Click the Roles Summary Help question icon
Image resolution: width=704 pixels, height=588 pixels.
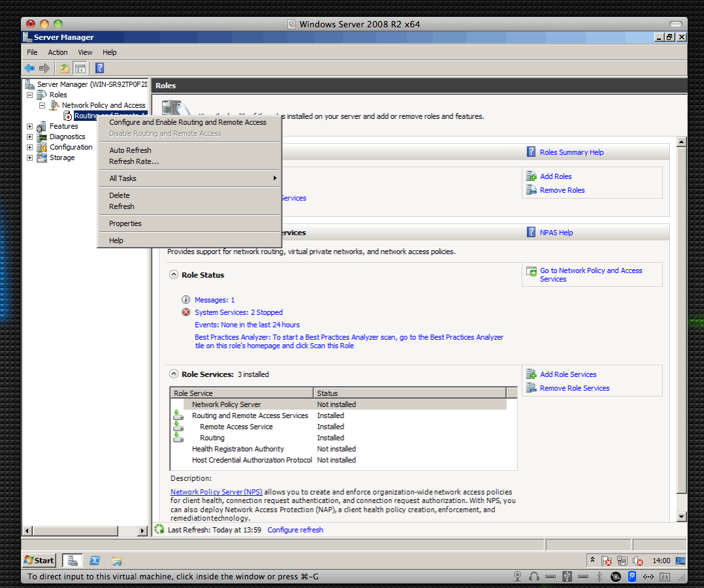point(531,152)
